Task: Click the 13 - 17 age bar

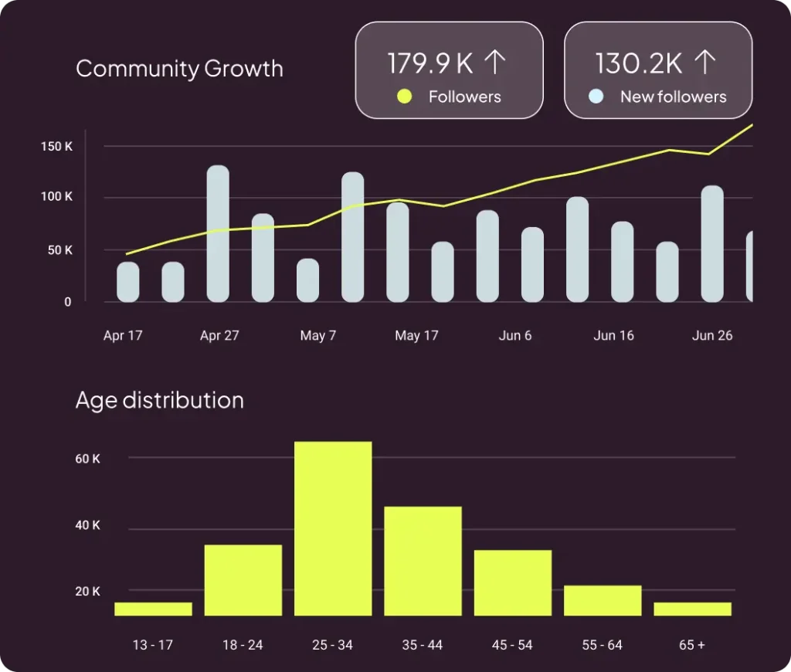Action: pos(153,609)
